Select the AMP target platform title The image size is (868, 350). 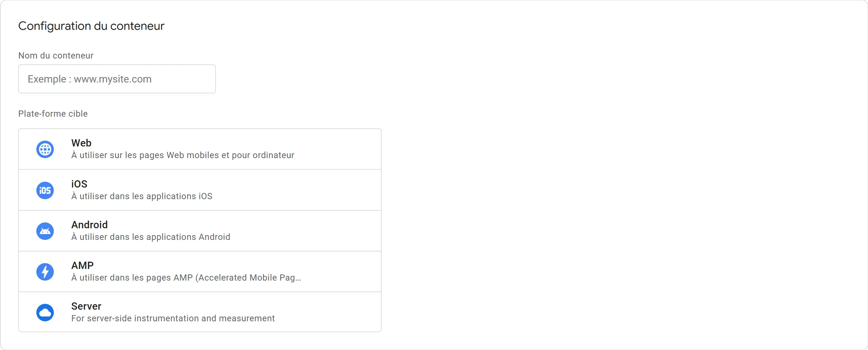click(83, 265)
